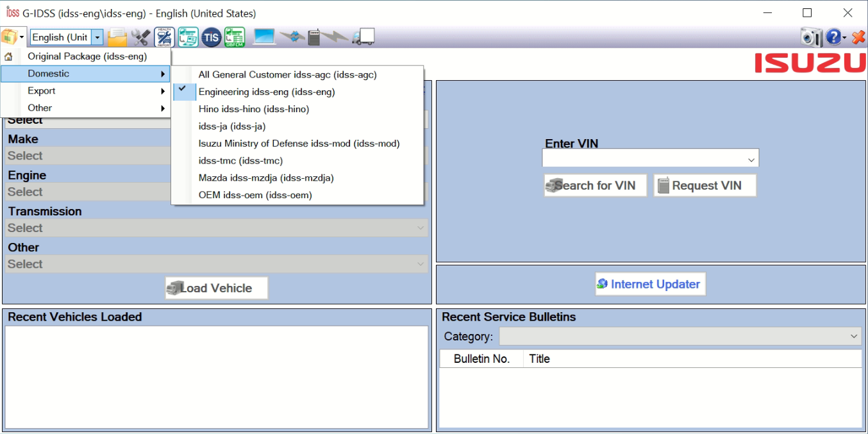Click the lightning bolt toolbar icon
The width and height of the screenshot is (868, 434).
click(x=335, y=38)
